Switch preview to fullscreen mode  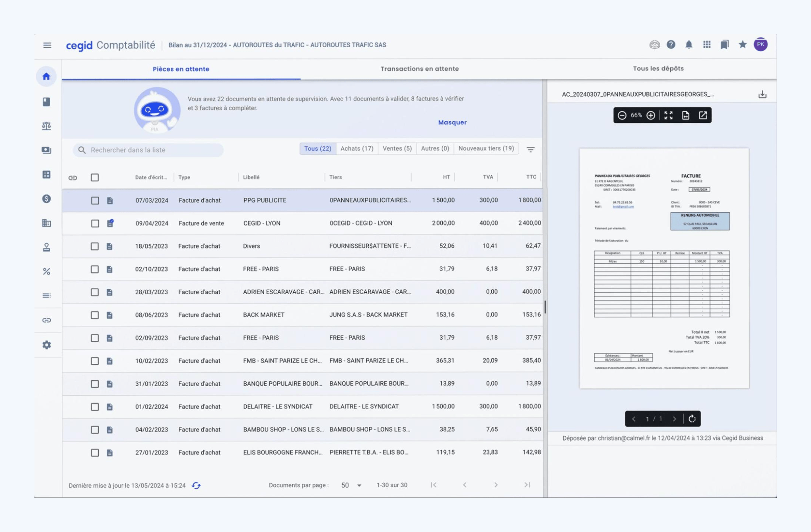pyautogui.click(x=668, y=115)
